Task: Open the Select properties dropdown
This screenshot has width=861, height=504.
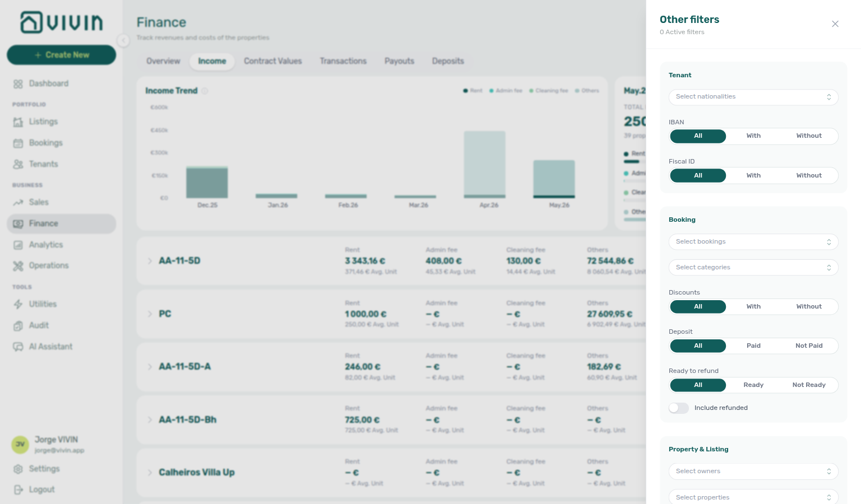Action: (753, 497)
